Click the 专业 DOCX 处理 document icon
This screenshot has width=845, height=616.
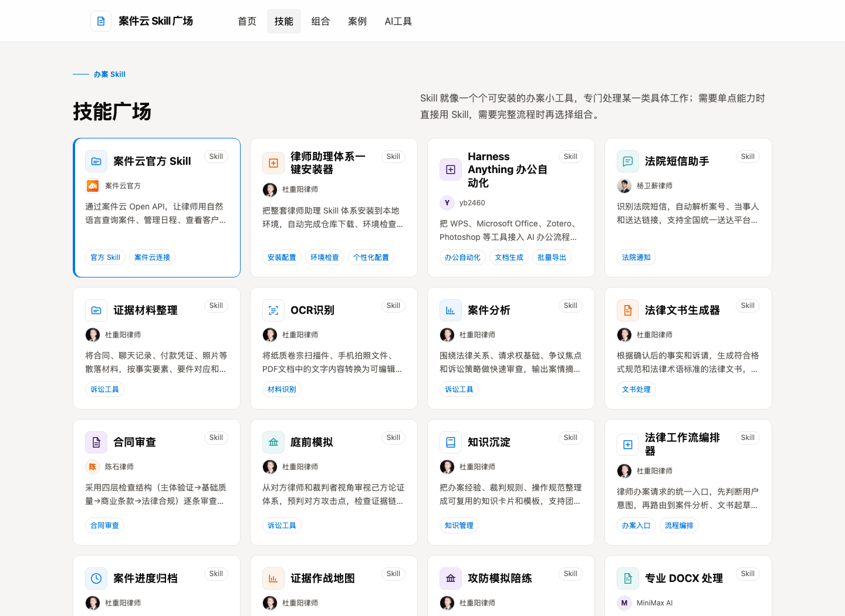point(628,578)
